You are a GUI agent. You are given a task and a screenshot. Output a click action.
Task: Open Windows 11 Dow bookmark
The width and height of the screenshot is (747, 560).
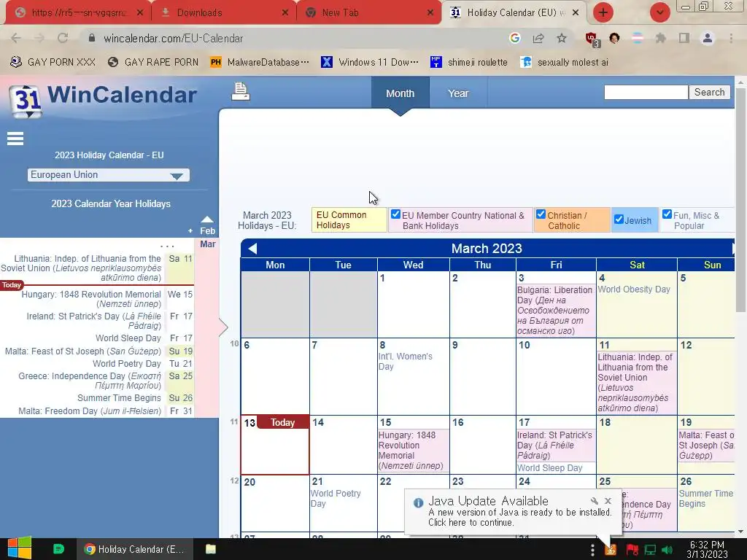click(370, 63)
